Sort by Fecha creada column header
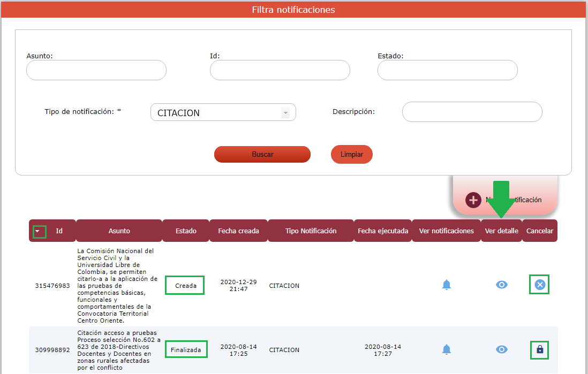The width and height of the screenshot is (588, 374). tap(238, 231)
